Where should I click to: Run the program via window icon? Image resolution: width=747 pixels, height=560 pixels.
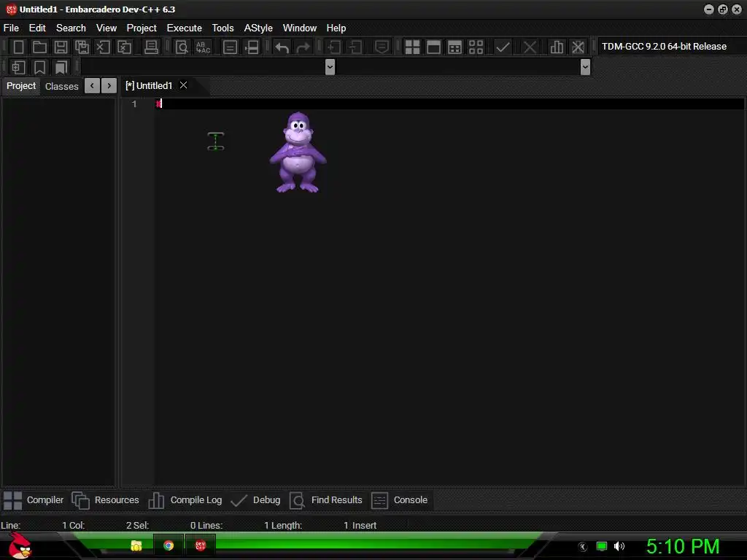433,47
